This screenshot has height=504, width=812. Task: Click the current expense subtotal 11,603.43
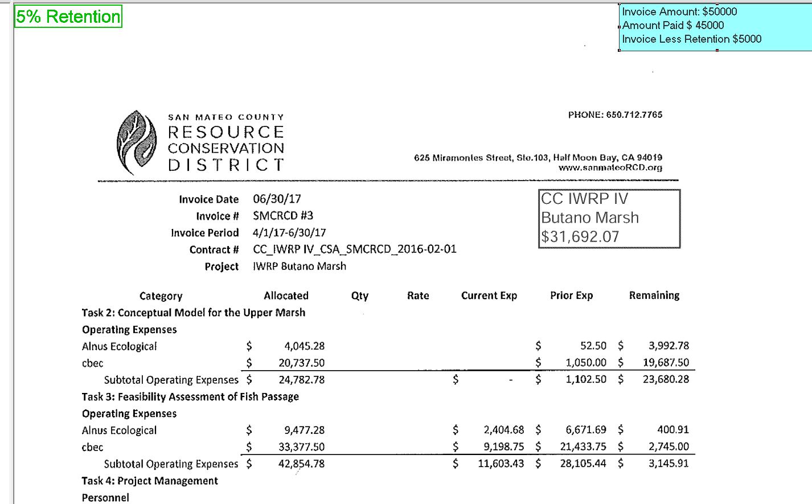click(501, 464)
